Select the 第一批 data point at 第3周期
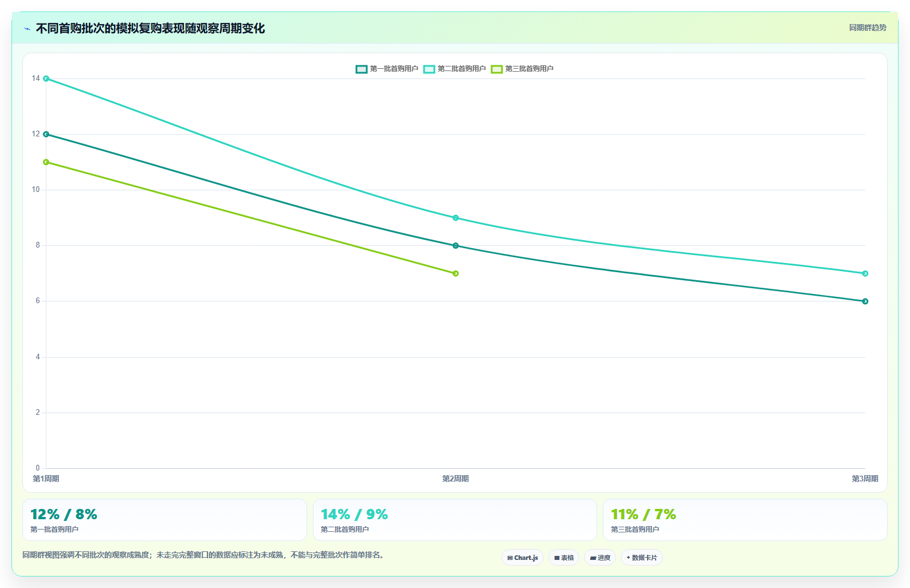 point(865,301)
